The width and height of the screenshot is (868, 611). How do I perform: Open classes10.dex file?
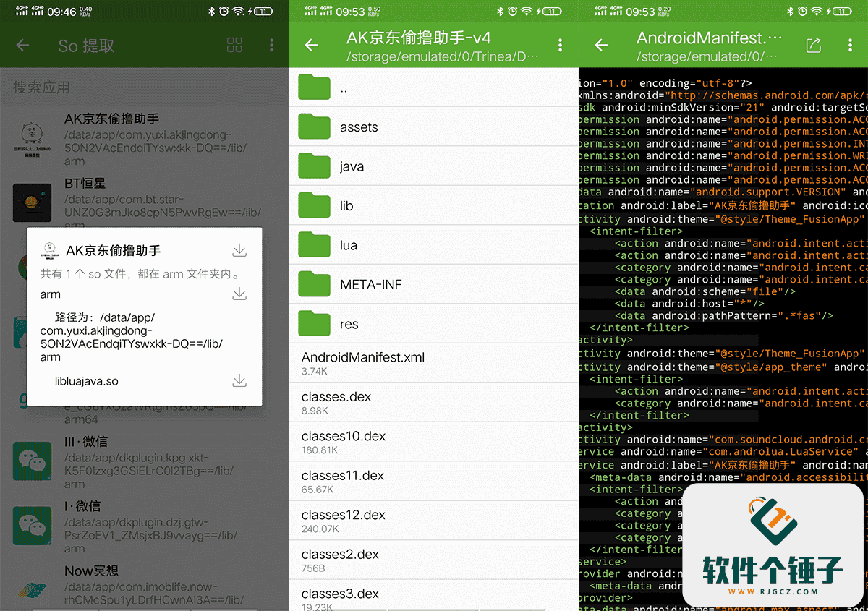point(433,443)
